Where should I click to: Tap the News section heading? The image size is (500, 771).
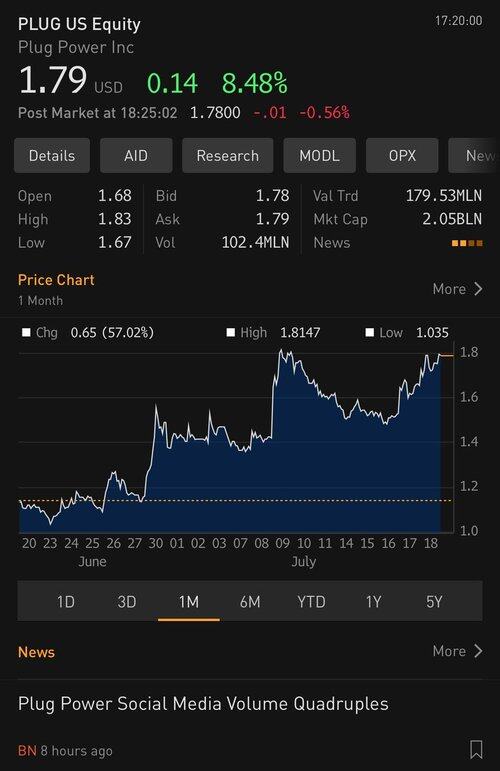[x=36, y=652]
